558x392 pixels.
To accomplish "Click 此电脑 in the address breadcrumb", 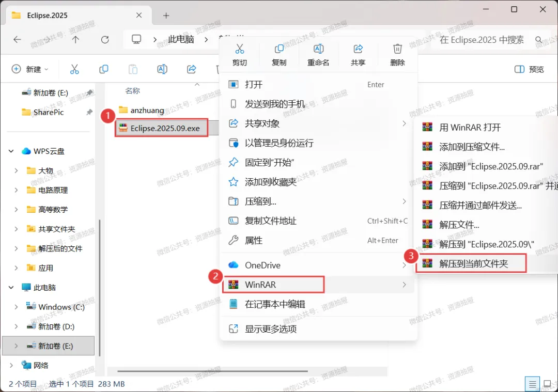I will 181,39.
